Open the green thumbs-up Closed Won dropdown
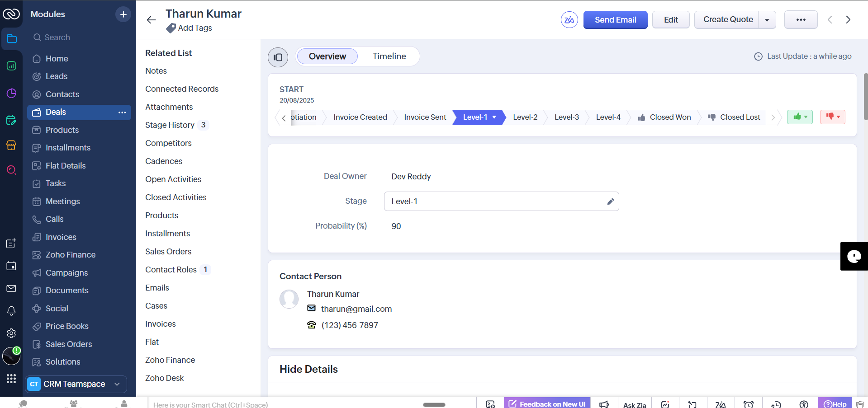 (x=800, y=117)
